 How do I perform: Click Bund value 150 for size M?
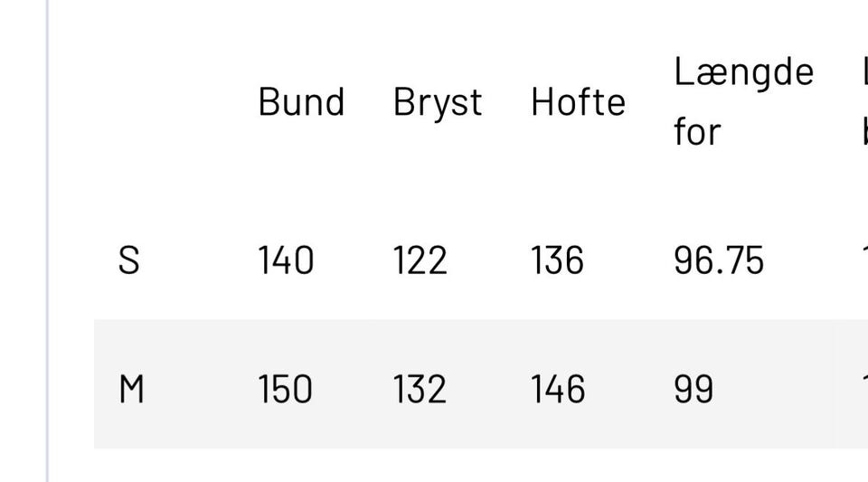pyautogui.click(x=286, y=389)
